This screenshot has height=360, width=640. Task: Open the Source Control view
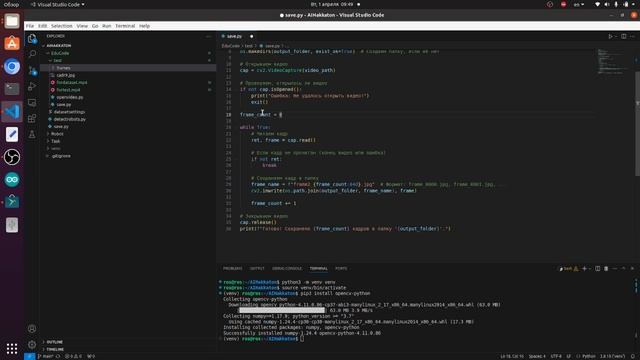tap(32, 70)
